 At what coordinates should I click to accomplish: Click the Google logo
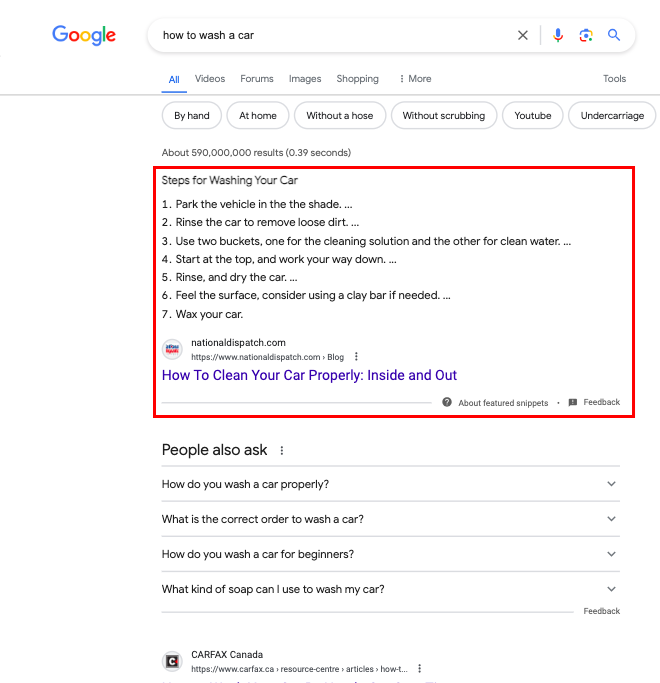click(x=84, y=35)
